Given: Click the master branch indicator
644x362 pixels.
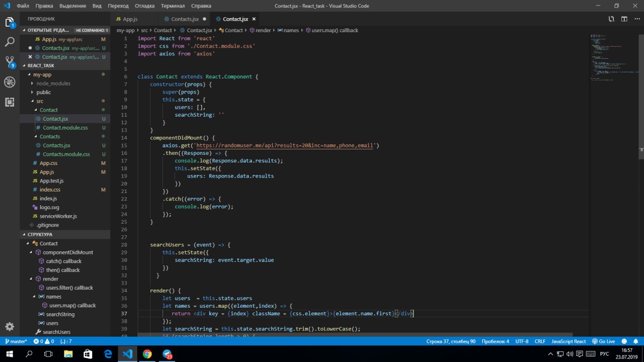Looking at the screenshot, I should click(15, 341).
